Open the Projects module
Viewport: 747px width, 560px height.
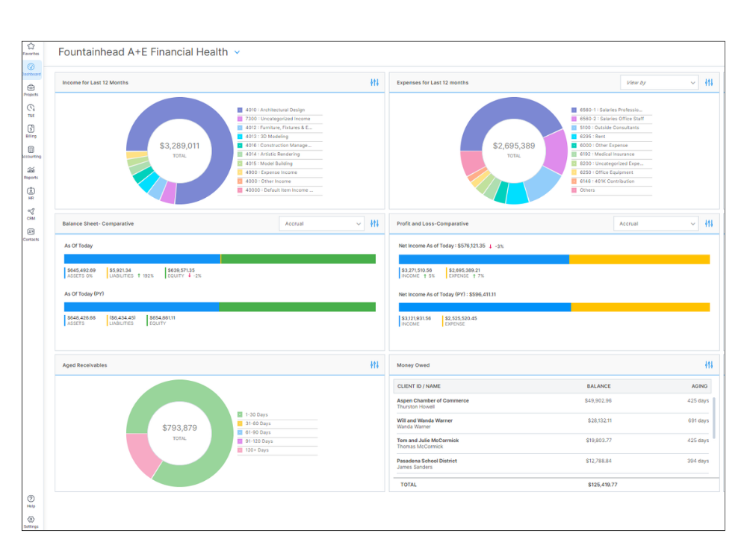[x=31, y=90]
